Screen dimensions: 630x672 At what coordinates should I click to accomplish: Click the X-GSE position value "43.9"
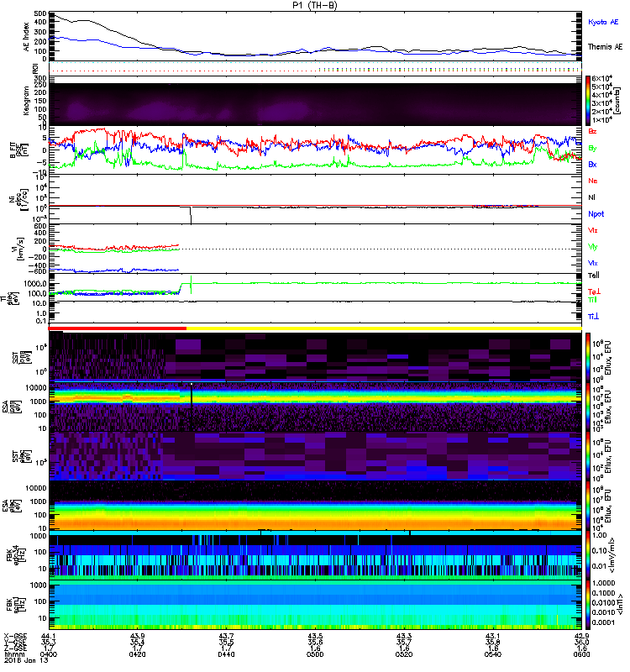tap(137, 636)
